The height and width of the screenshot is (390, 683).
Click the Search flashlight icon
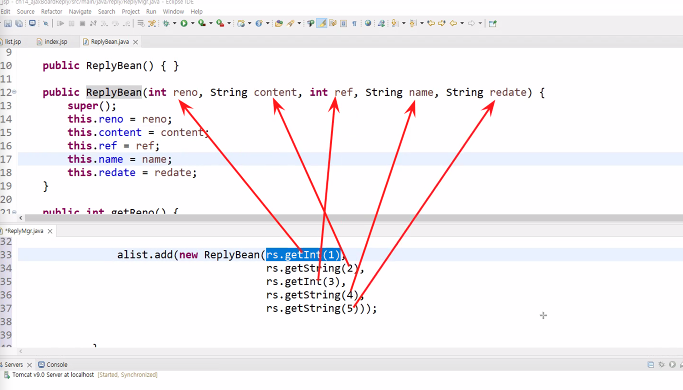coord(291,24)
